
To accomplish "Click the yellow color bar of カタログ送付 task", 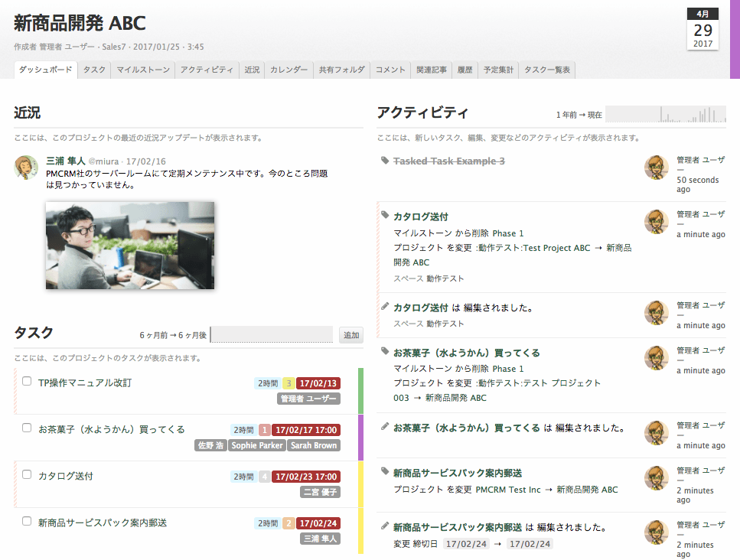I will 360,484.
